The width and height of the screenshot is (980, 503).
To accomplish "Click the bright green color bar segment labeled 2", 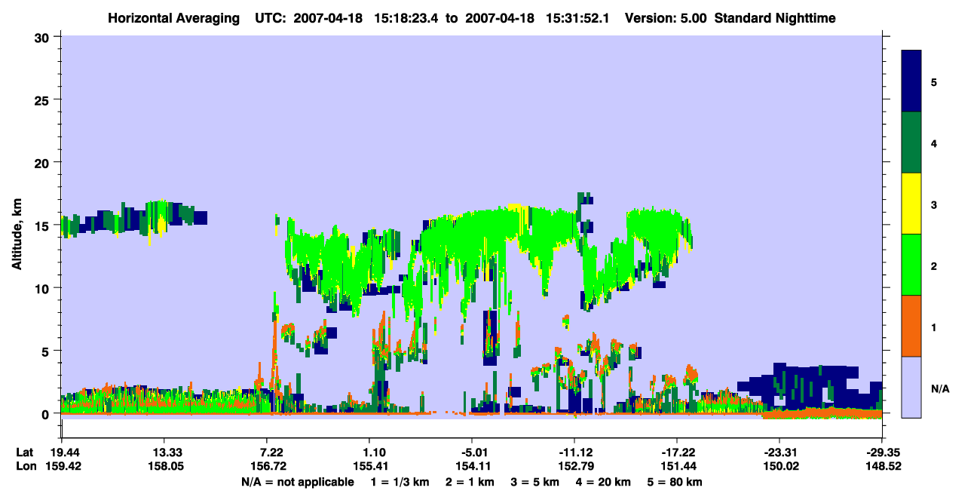I will pos(911,265).
